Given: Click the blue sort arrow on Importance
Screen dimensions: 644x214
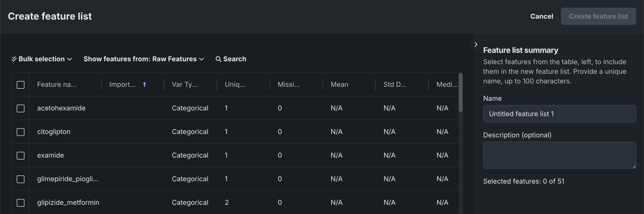Looking at the screenshot, I should coord(144,85).
